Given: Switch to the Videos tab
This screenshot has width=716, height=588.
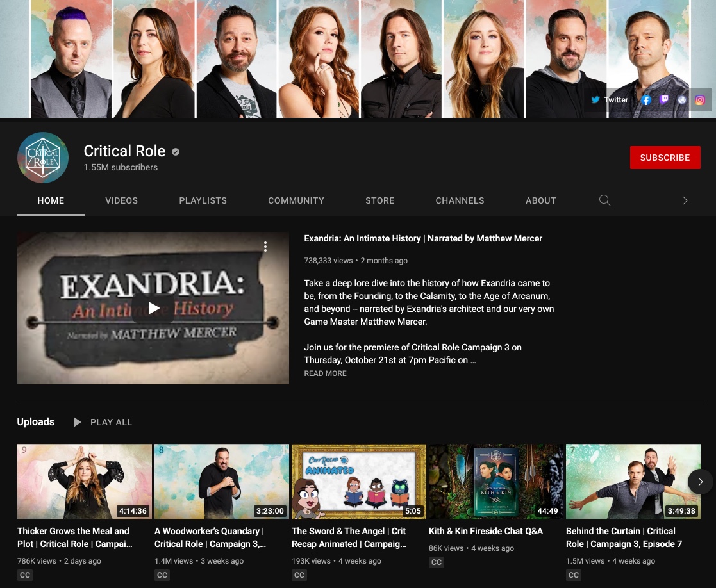Looking at the screenshot, I should pos(121,200).
